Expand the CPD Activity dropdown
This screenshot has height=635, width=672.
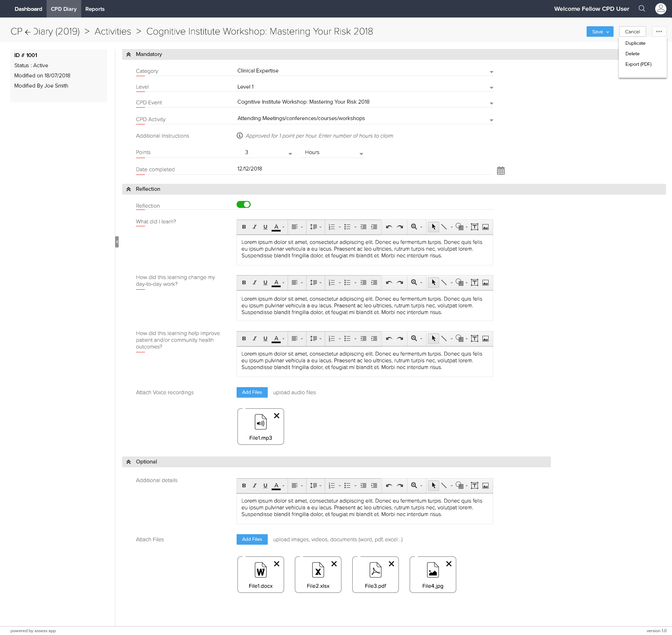pos(491,120)
